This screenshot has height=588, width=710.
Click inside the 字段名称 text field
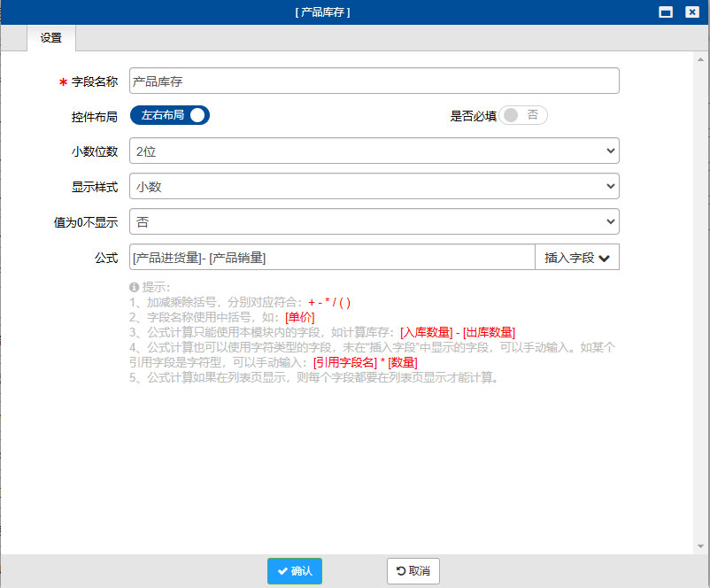pyautogui.click(x=374, y=81)
